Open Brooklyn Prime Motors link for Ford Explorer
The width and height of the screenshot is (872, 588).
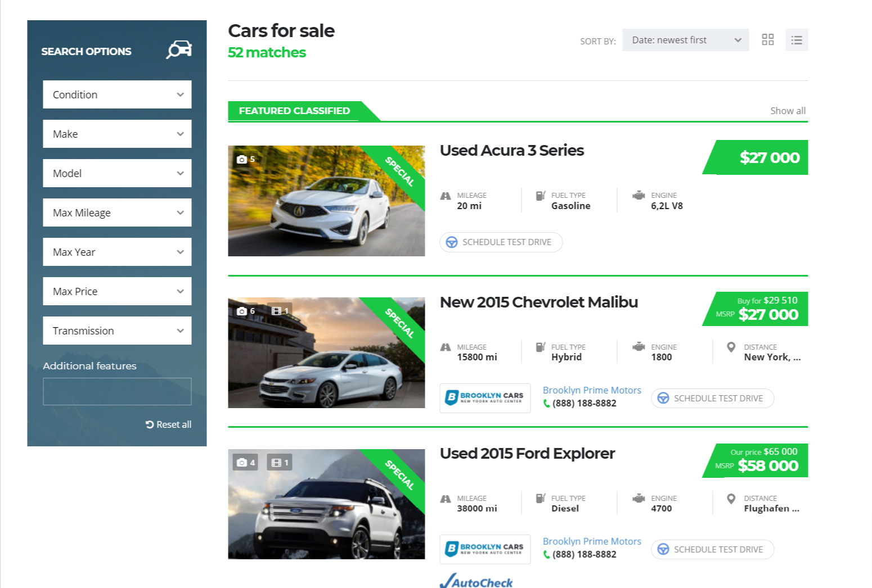tap(592, 541)
